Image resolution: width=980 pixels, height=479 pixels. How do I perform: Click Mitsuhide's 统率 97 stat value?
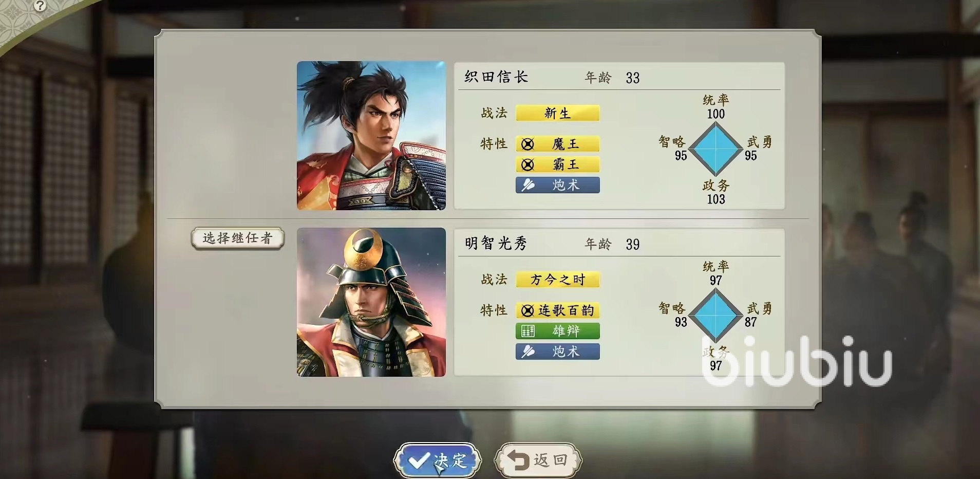[x=715, y=280]
